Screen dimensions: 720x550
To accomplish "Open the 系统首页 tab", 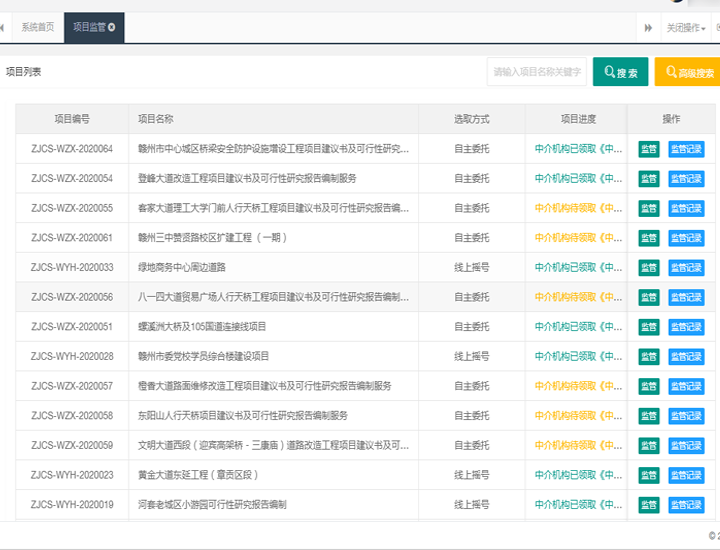I will click(x=38, y=28).
